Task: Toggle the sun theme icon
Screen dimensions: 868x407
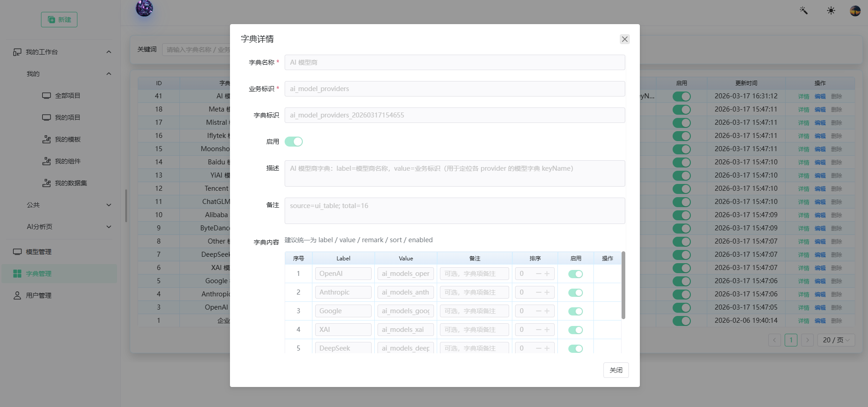Action: [x=831, y=10]
